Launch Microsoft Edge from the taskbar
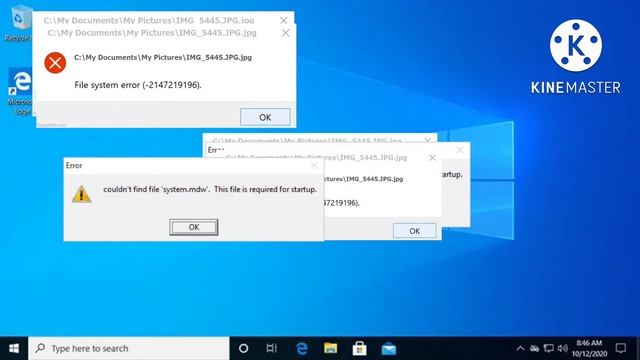Screen dimensions: 640x360 point(301,348)
